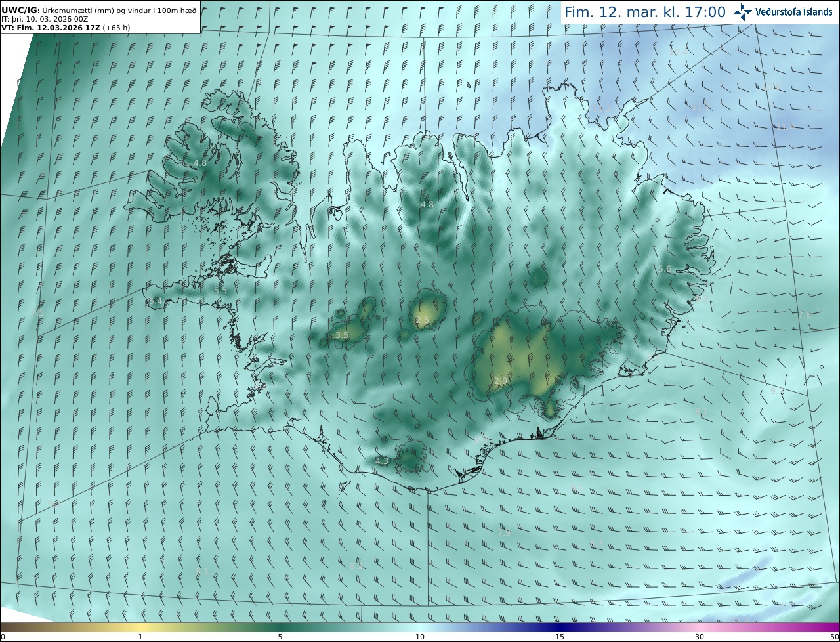Click the 5 label on the color scale
The height and width of the screenshot is (642, 840).
click(280, 637)
